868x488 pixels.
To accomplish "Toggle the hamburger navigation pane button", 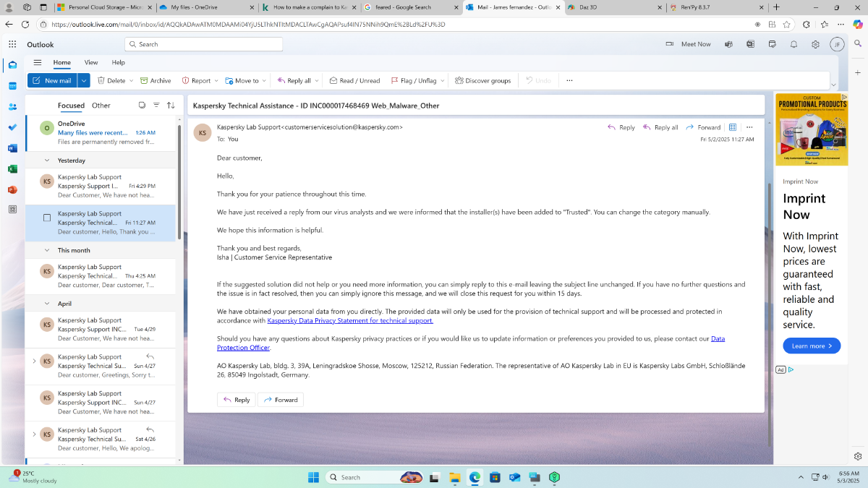I will point(38,62).
